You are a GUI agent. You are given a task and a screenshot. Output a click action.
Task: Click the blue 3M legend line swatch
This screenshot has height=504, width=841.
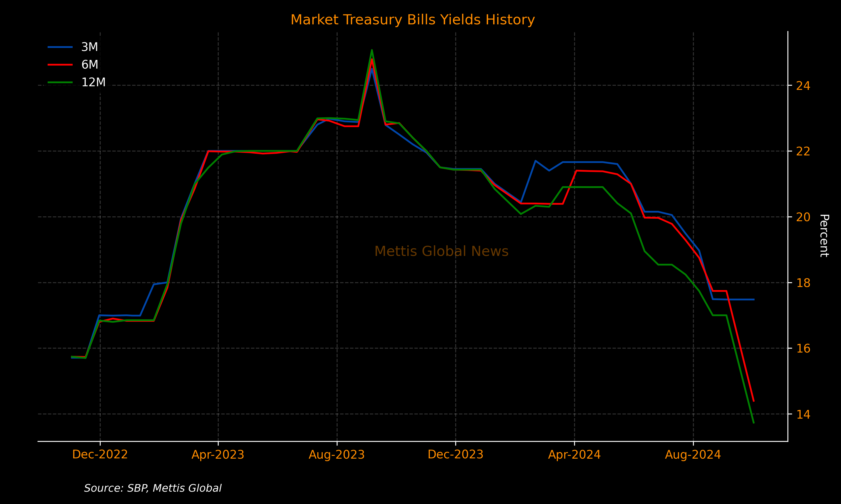pyautogui.click(x=60, y=47)
